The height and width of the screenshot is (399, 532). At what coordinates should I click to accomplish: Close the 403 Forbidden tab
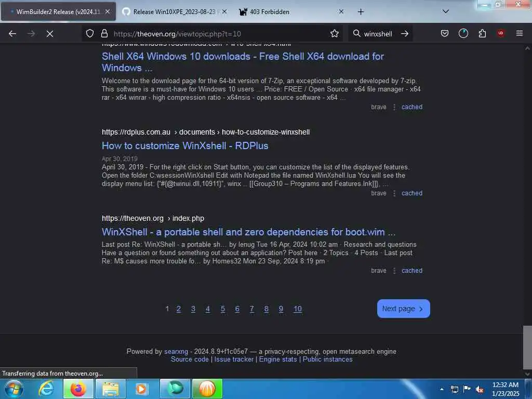click(x=341, y=11)
